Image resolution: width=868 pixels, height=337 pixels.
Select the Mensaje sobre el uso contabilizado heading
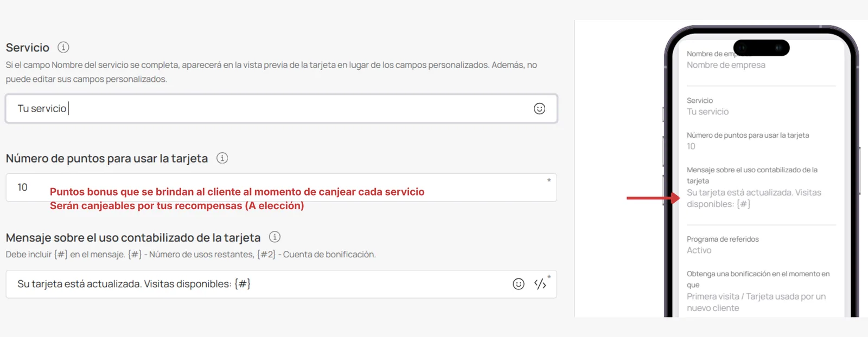(133, 237)
